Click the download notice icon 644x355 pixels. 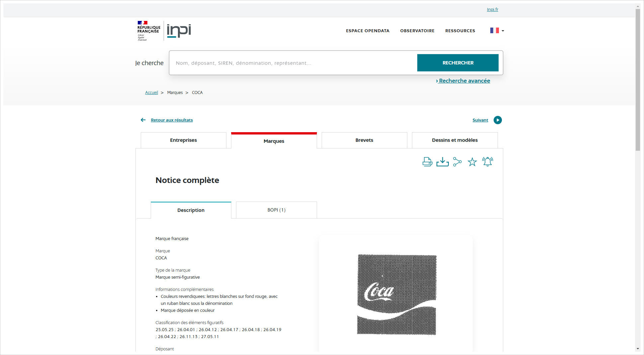pos(443,162)
